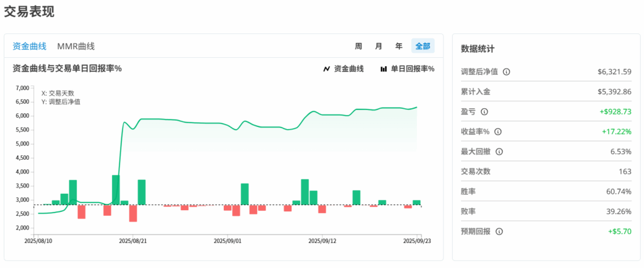This screenshot has height=268, width=644.
Task: Click the 数据统计 panel title
Action: [477, 48]
